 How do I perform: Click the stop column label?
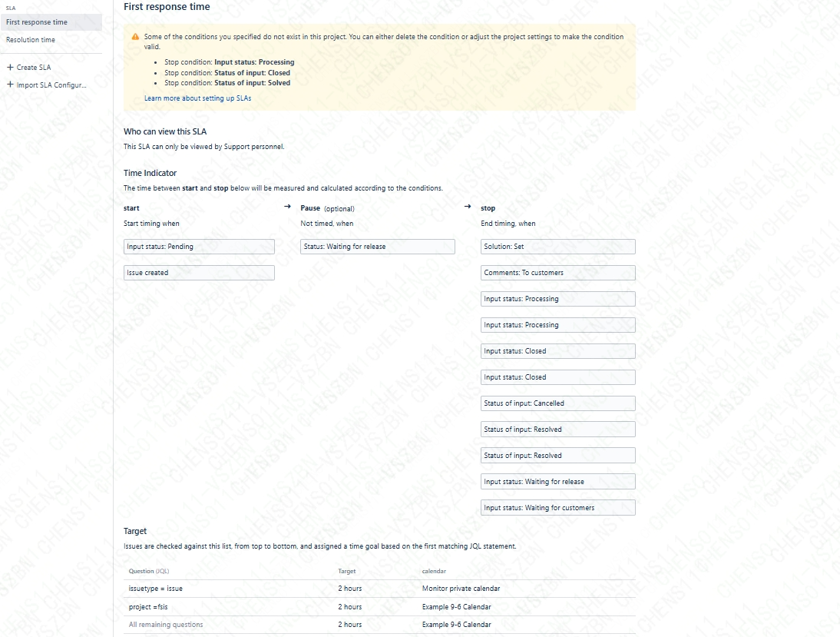coord(488,208)
